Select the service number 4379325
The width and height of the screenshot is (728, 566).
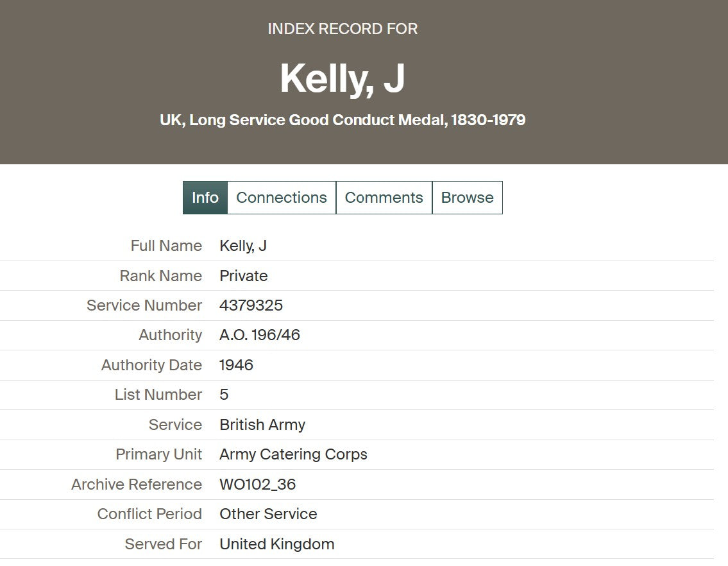(x=251, y=305)
